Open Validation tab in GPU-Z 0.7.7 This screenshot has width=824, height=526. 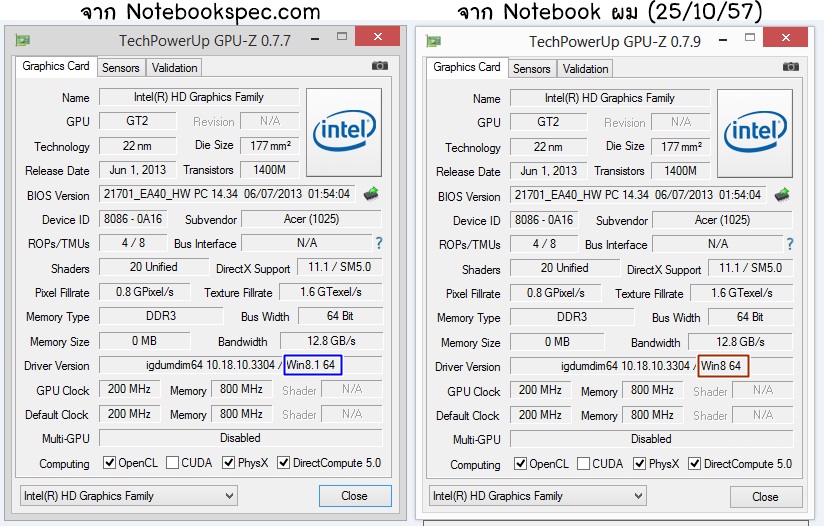(x=174, y=68)
